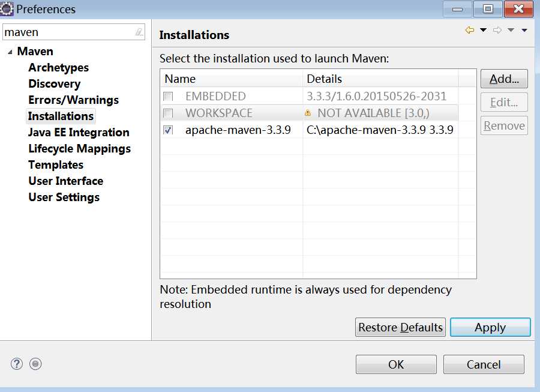Select the Installations preference page
540x392 pixels.
(61, 116)
